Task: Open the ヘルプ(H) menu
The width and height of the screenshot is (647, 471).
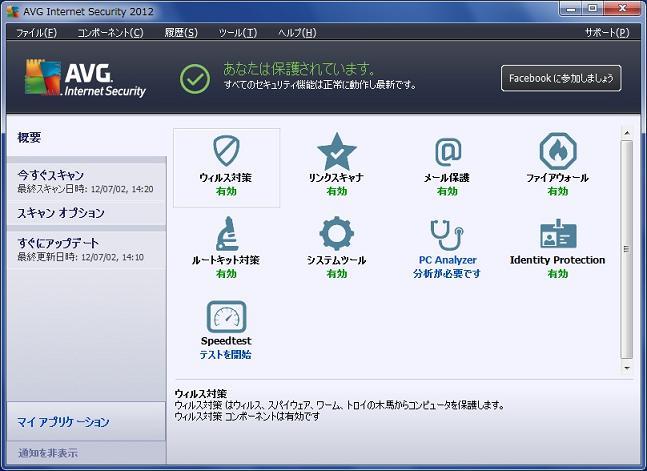Action: tap(297, 32)
